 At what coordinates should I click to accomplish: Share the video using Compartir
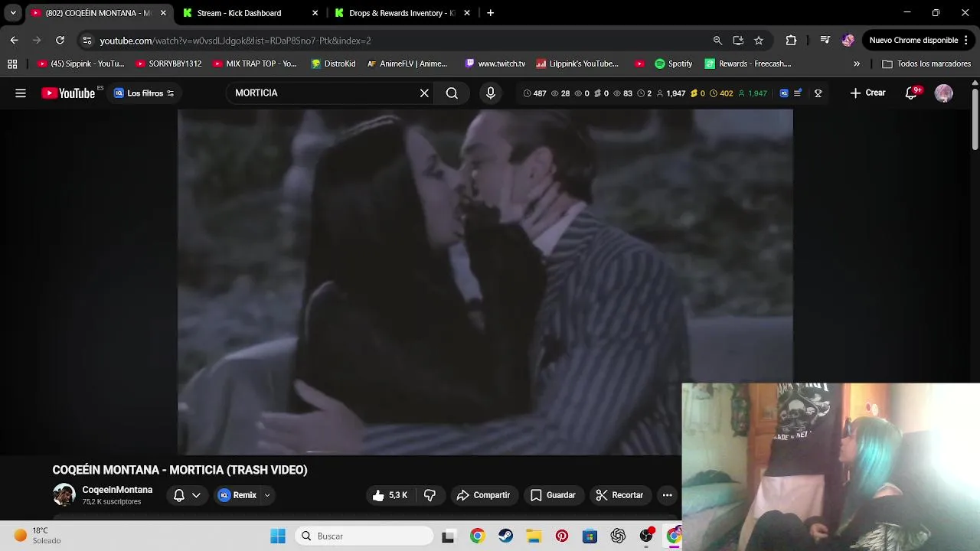[483, 495]
